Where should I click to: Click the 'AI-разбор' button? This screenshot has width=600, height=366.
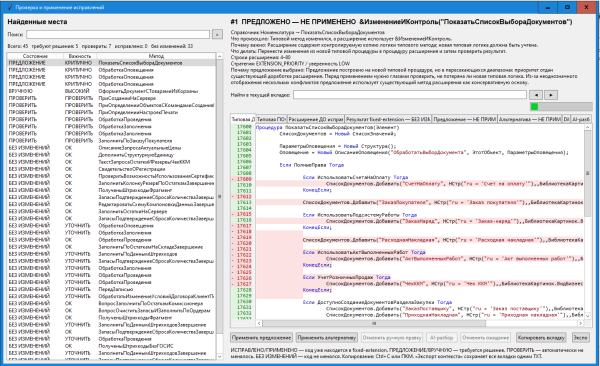click(x=441, y=337)
